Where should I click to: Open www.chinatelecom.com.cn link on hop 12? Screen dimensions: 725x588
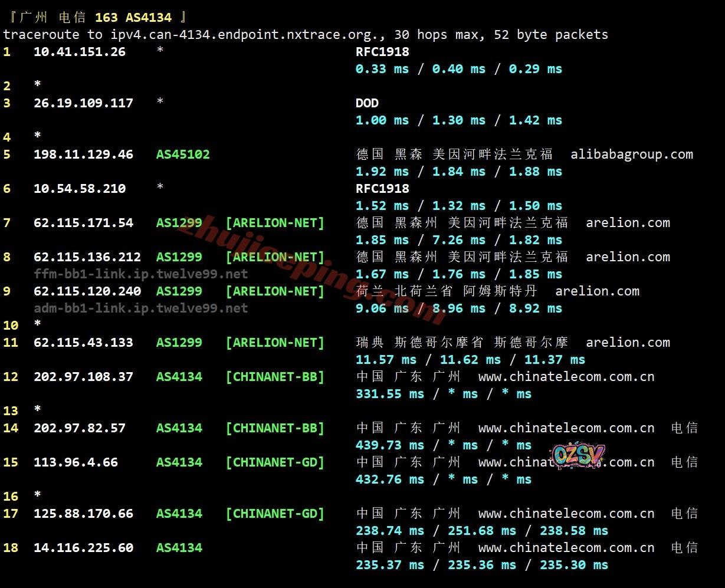566,377
